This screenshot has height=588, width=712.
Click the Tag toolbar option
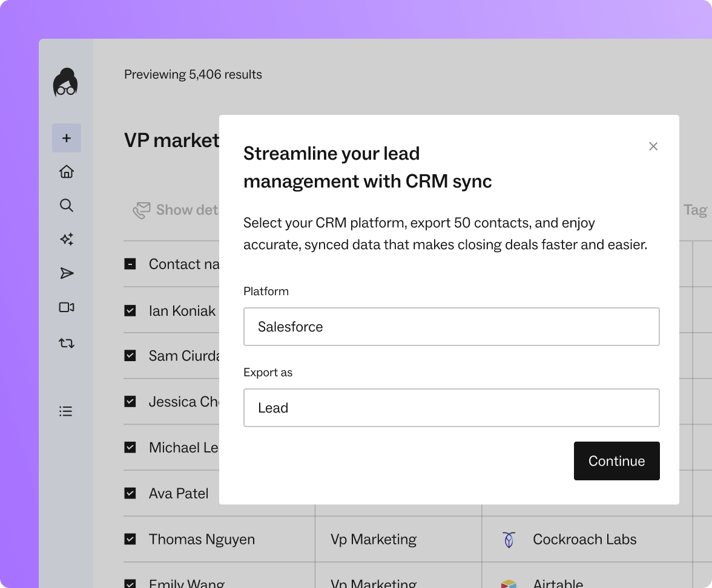(694, 210)
